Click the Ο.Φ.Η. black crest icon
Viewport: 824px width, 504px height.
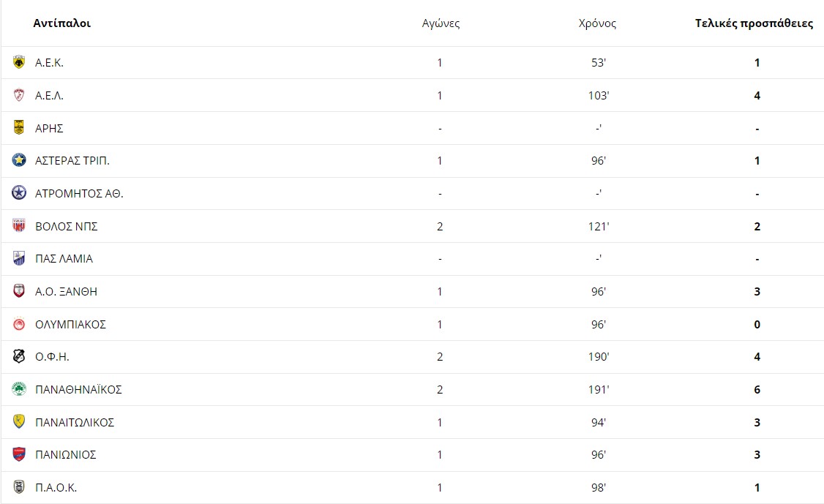click(x=19, y=356)
